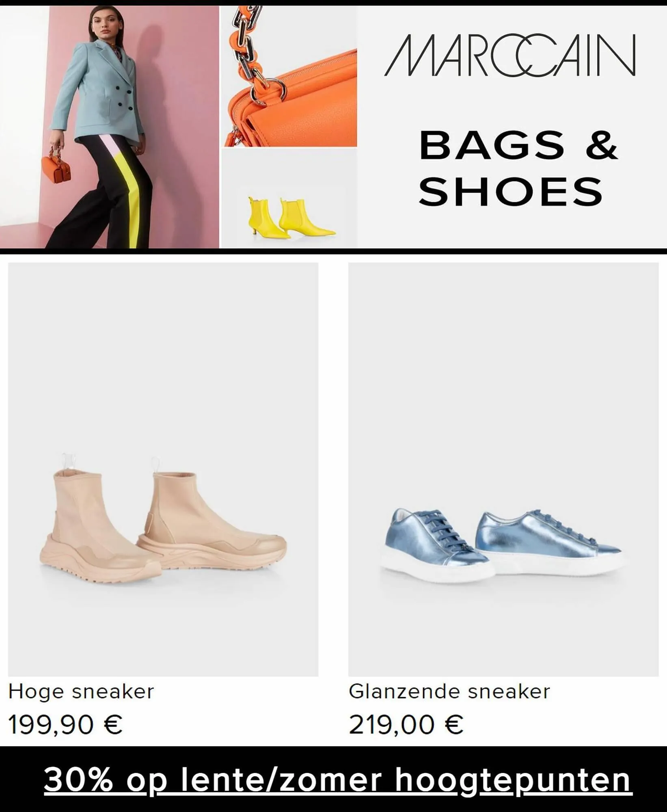Open the 30% op lente/zomer hoogtepunten link

click(338, 779)
